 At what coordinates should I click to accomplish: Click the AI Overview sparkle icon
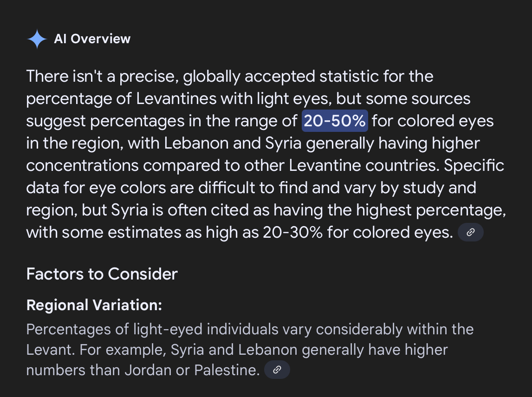(x=37, y=39)
